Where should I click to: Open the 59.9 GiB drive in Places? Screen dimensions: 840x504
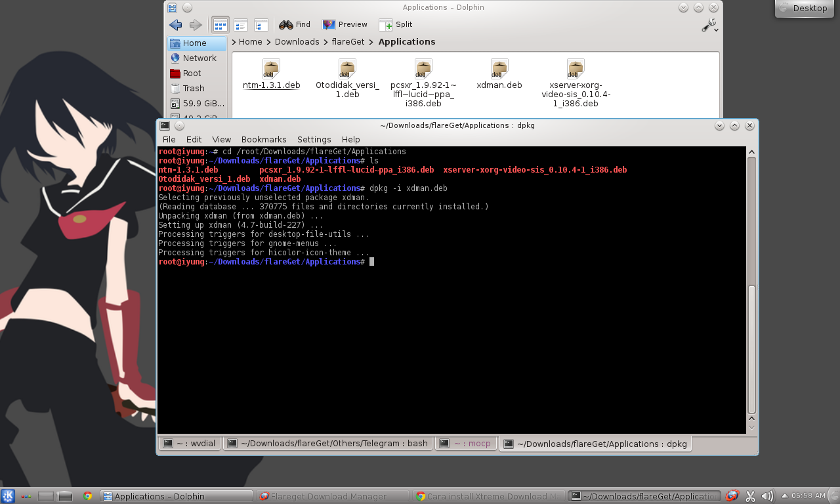click(197, 104)
